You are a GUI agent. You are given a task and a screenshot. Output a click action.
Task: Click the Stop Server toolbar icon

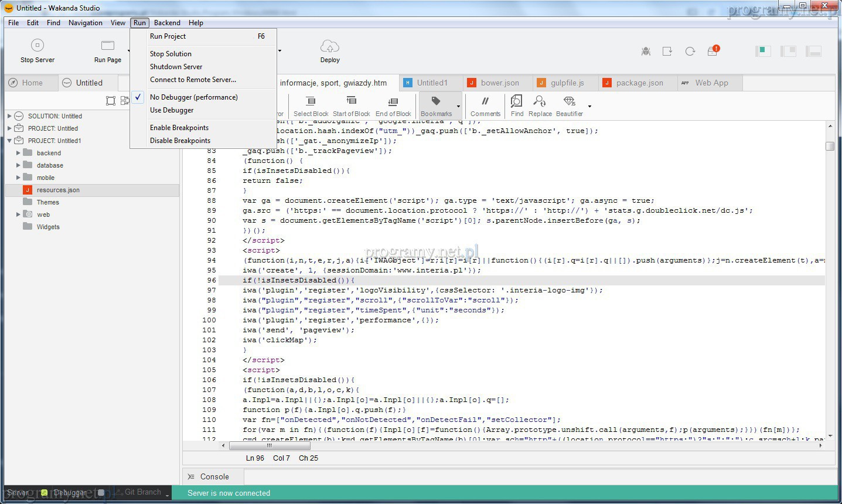(37, 46)
